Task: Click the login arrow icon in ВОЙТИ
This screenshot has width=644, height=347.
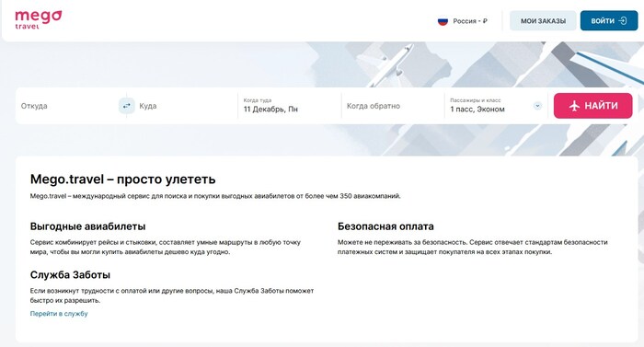Action: pos(623,21)
